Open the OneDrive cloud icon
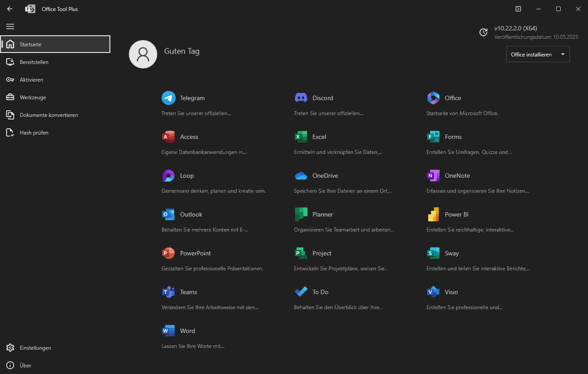This screenshot has width=588, height=374. [x=301, y=176]
